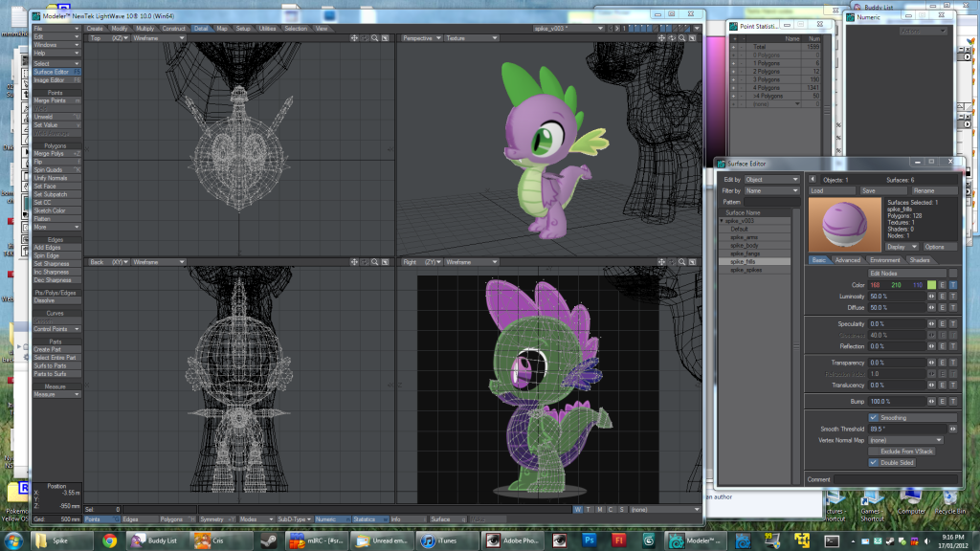This screenshot has height=551, width=980.
Task: Click the Luminosity texture T button
Action: (x=953, y=297)
